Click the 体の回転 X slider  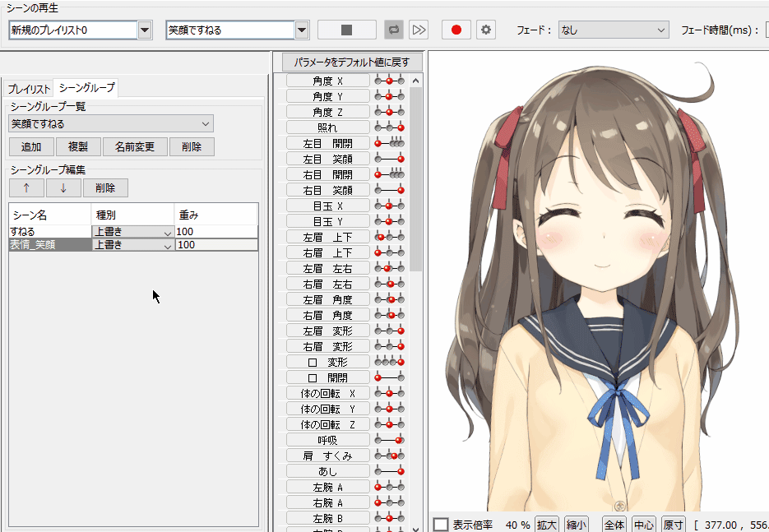(389, 393)
